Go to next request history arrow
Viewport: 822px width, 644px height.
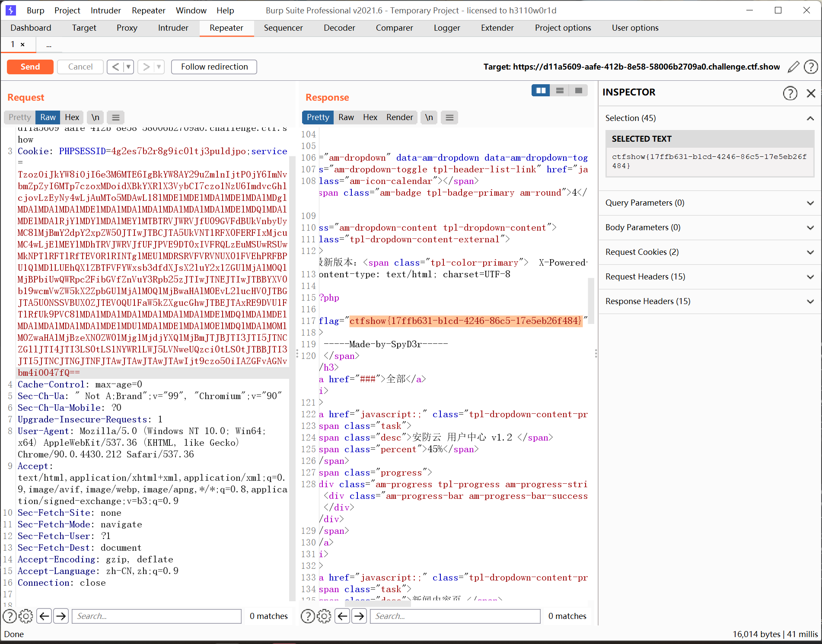tap(147, 67)
